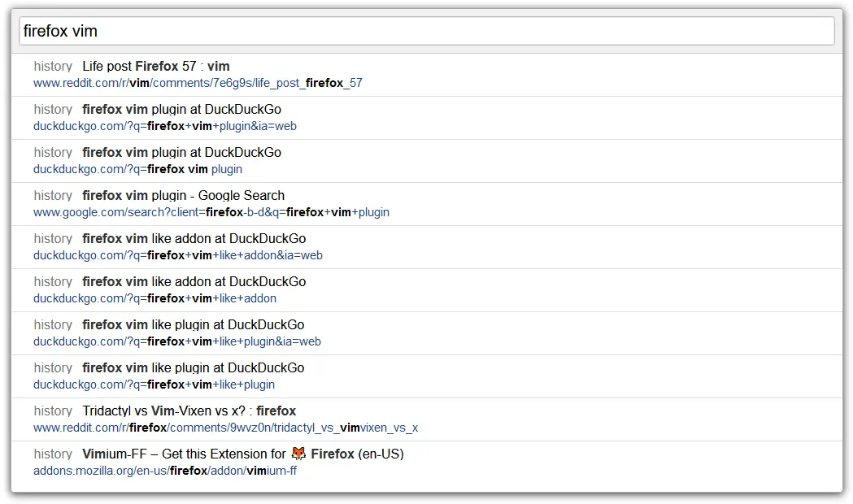Select "firefox vim plugin - Google Search" title
The image size is (853, 504).
(183, 196)
